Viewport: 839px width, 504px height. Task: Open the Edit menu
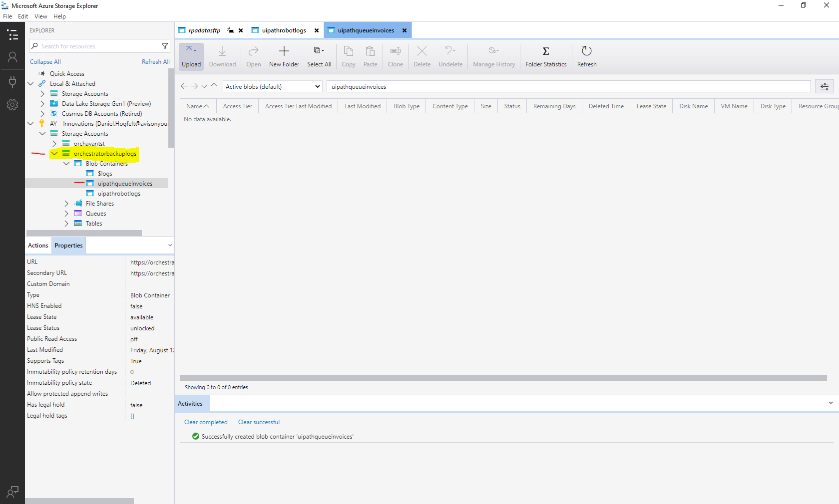click(23, 16)
